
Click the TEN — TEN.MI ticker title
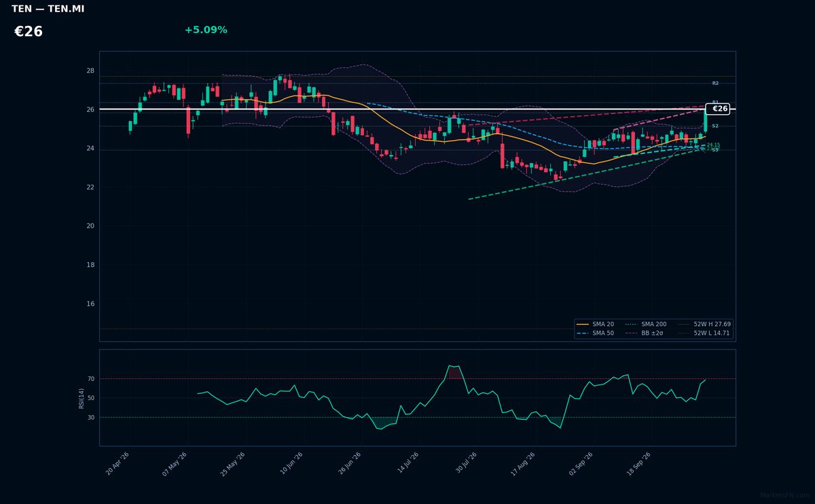tap(48, 9)
